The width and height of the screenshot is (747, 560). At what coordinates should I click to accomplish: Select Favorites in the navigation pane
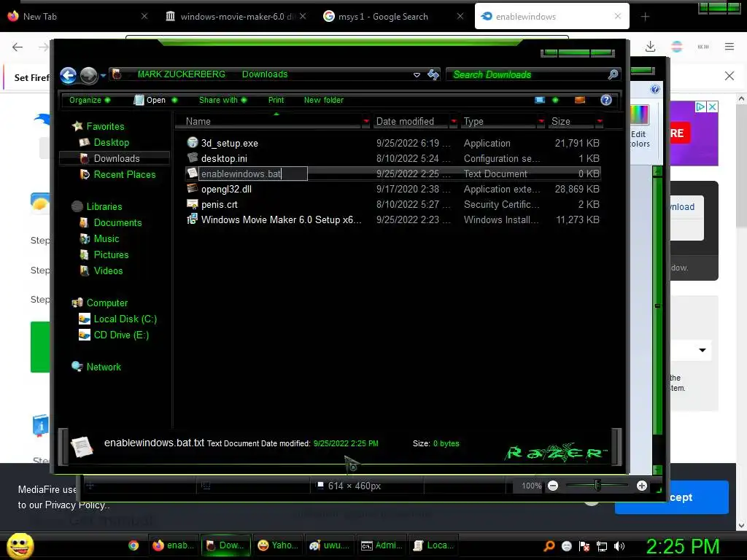click(105, 126)
